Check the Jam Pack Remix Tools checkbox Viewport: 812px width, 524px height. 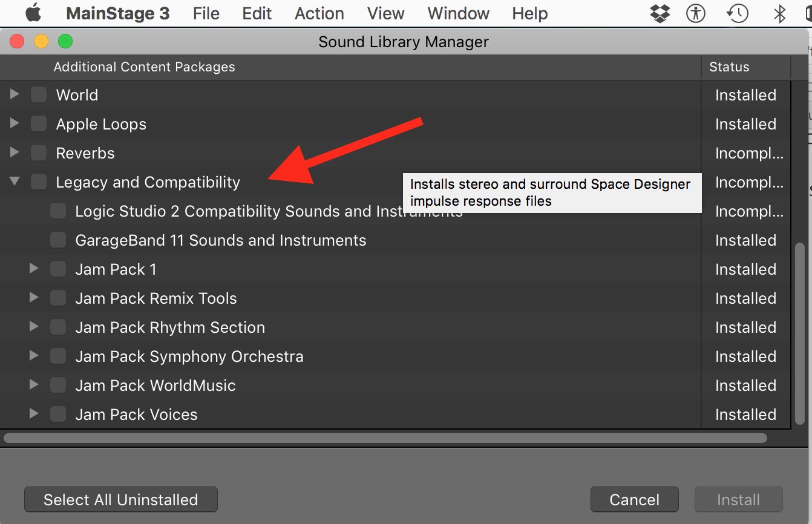tap(58, 298)
